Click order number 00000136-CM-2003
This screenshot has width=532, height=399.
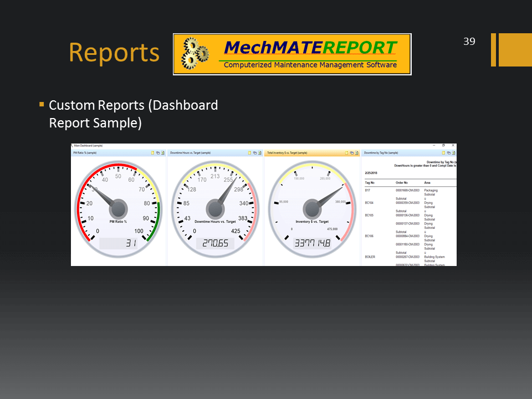(x=407, y=216)
